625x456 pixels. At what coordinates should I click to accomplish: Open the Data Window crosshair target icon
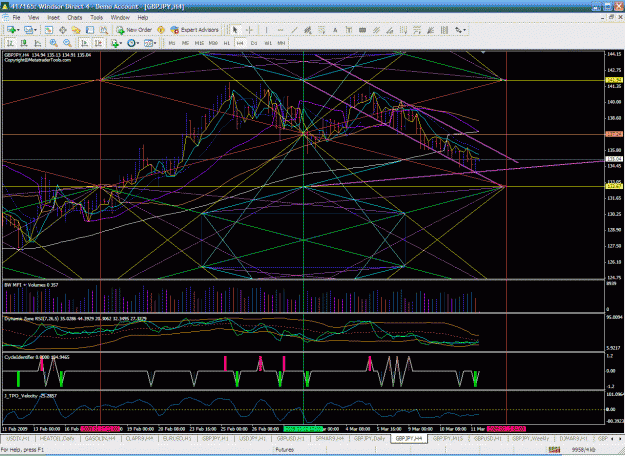(63, 30)
